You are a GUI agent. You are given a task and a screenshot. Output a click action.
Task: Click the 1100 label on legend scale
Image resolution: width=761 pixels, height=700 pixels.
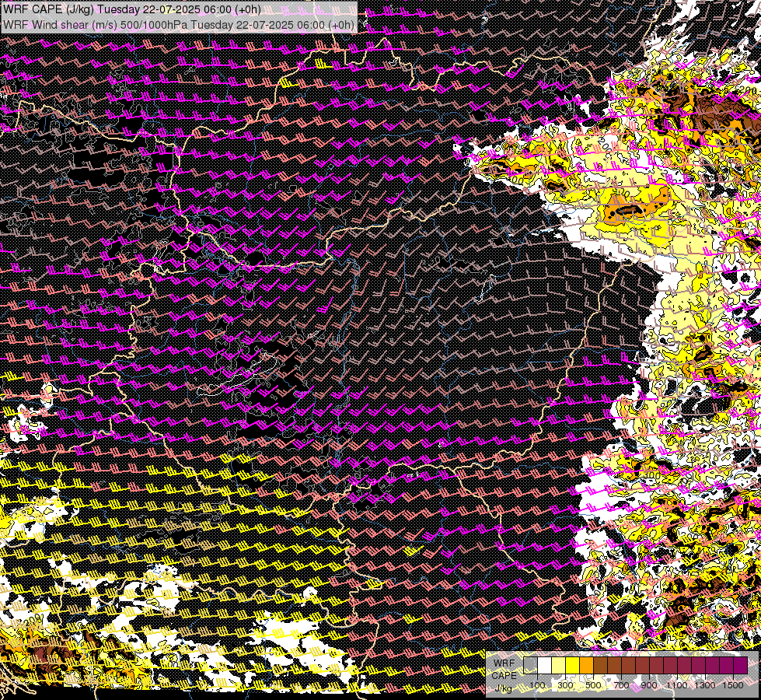(x=676, y=685)
